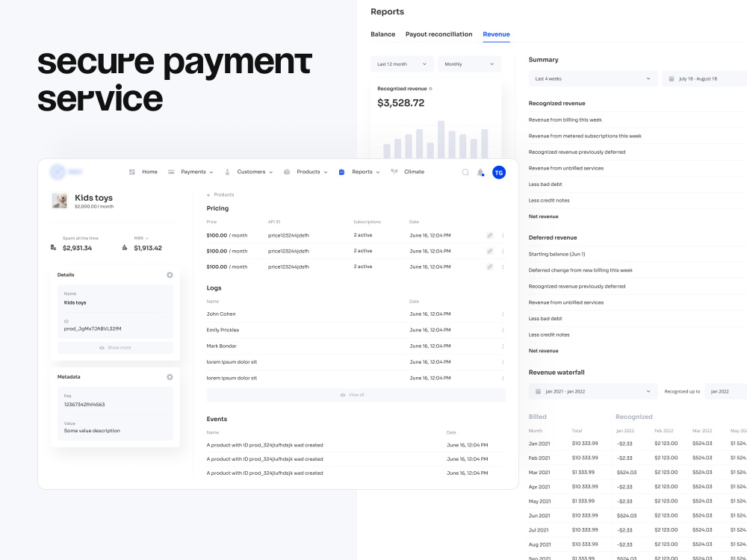The height and width of the screenshot is (560, 747).
Task: Click the Products cube icon
Action: pos(287,172)
